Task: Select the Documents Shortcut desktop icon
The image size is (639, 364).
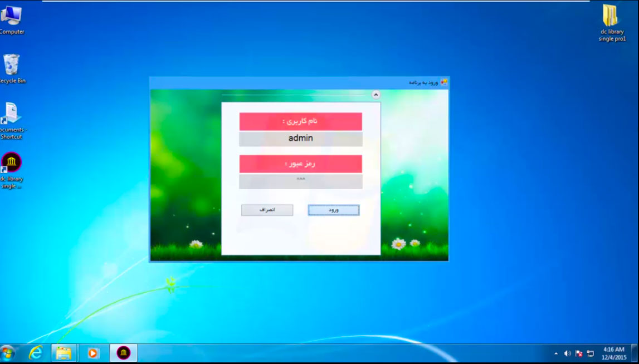Action: tap(12, 121)
